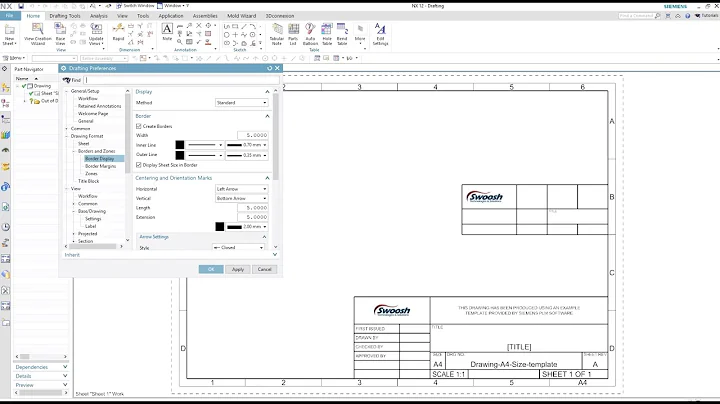Select Title Block in the tree
Screen dimensions: 720x404
pos(89,181)
